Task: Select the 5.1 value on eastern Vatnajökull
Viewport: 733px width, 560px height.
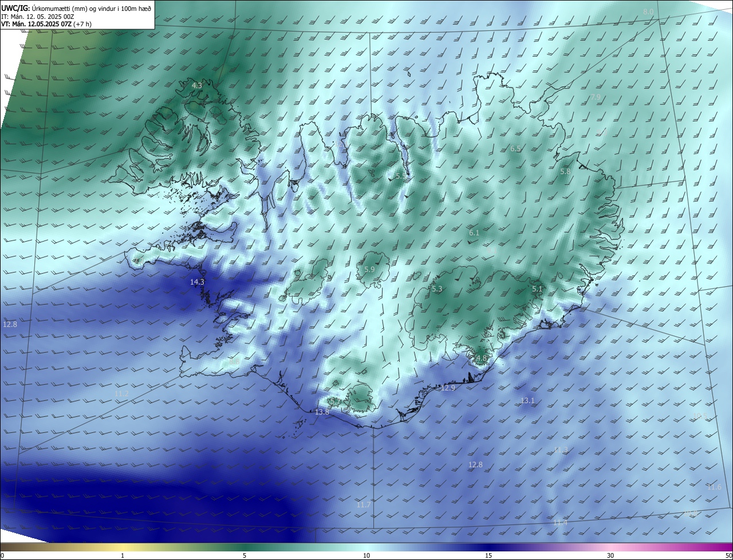Action: (x=537, y=289)
